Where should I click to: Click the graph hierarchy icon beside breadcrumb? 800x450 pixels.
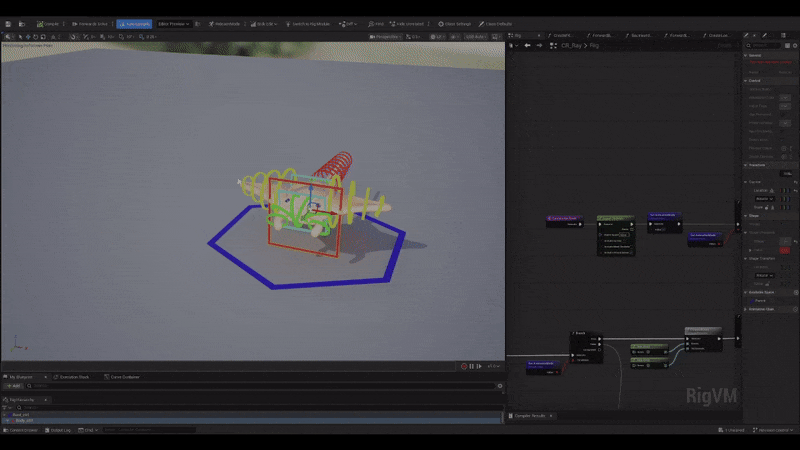(x=554, y=45)
